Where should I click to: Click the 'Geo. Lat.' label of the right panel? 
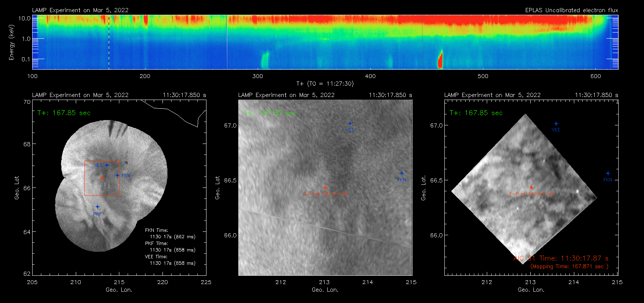click(x=424, y=188)
